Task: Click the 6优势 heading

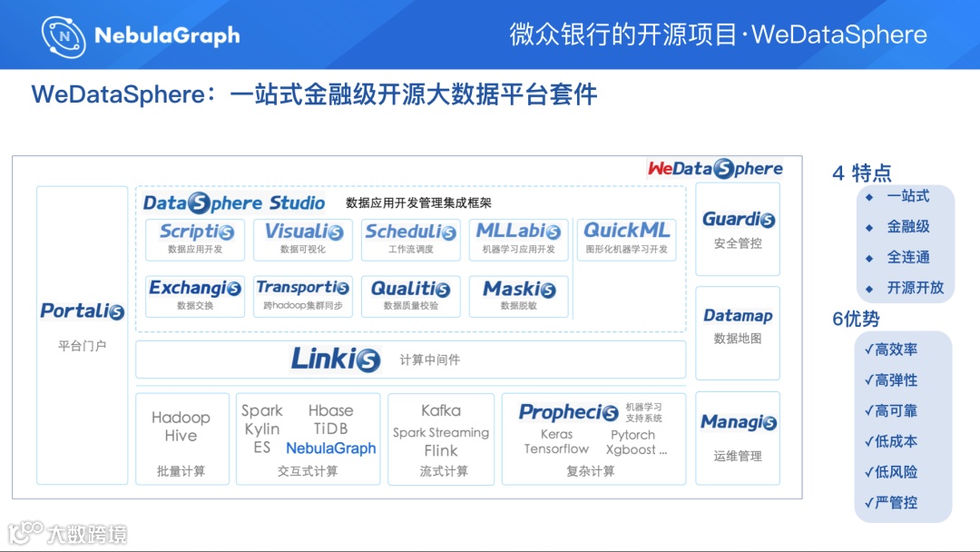Action: coord(856,319)
